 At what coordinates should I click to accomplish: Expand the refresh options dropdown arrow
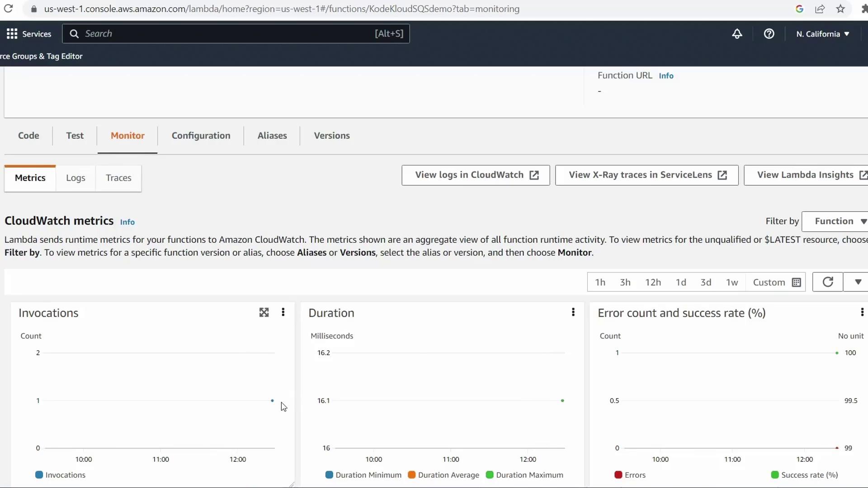[858, 282]
